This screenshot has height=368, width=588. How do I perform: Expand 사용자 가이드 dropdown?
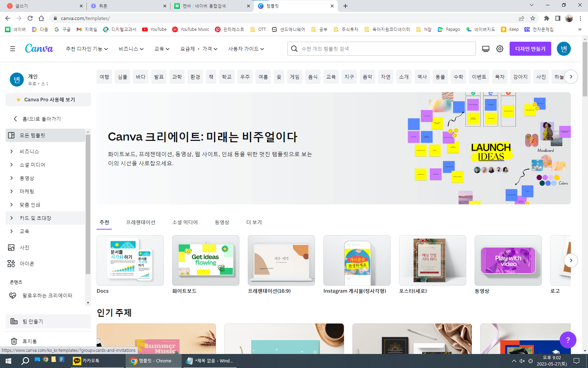[246, 49]
